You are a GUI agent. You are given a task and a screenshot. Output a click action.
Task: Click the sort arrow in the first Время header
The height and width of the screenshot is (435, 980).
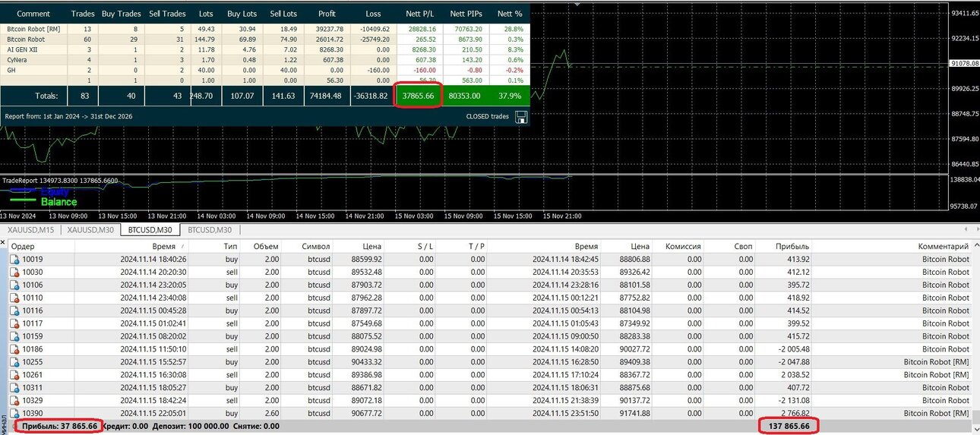(185, 246)
